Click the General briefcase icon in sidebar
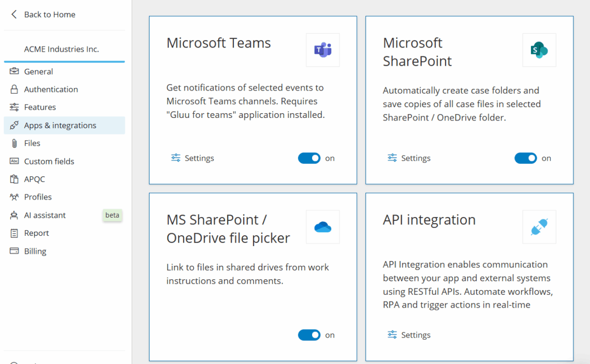Screen dimensions: 590x364 point(14,71)
